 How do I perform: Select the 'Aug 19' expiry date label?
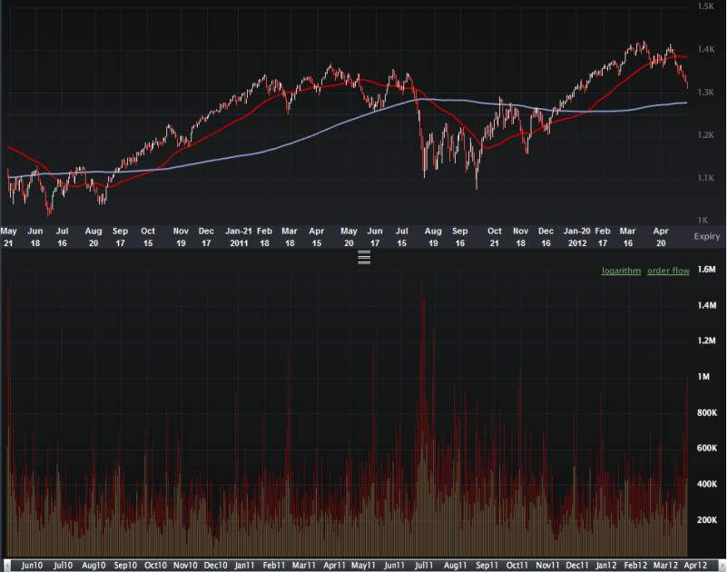[433, 237]
